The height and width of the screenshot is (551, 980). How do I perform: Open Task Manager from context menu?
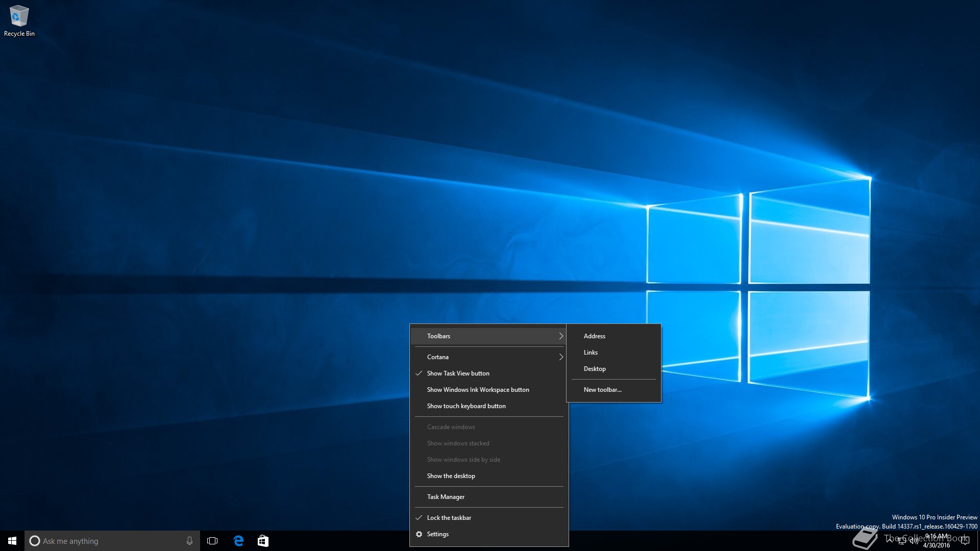pyautogui.click(x=489, y=497)
